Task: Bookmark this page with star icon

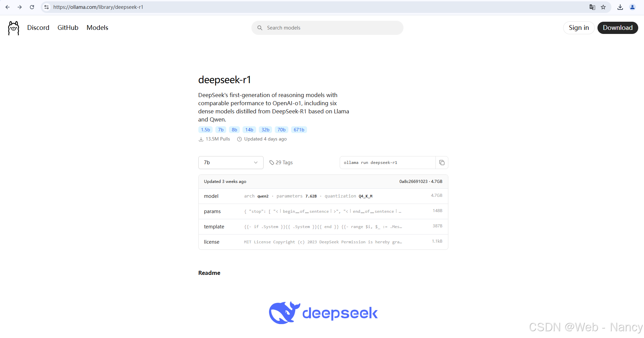Action: [x=603, y=7]
